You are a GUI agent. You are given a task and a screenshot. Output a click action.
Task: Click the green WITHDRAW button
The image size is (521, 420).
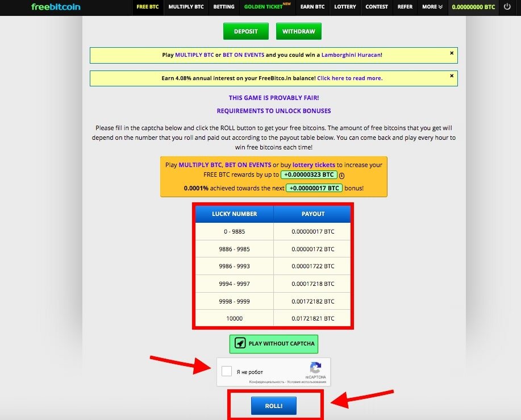299,31
